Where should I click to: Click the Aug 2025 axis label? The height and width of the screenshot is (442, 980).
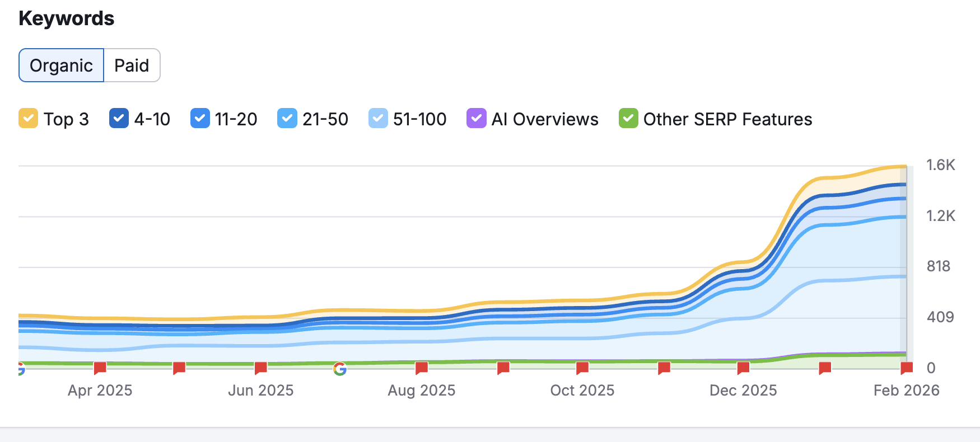pyautogui.click(x=422, y=391)
